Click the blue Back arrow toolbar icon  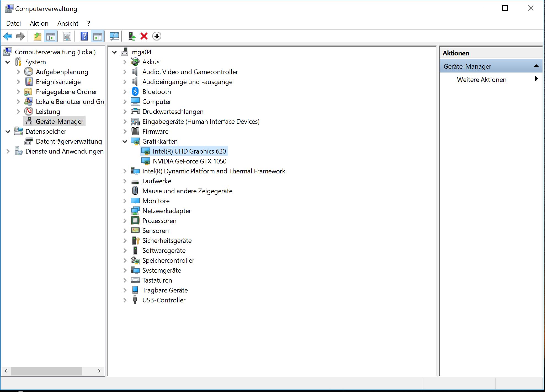pos(8,36)
